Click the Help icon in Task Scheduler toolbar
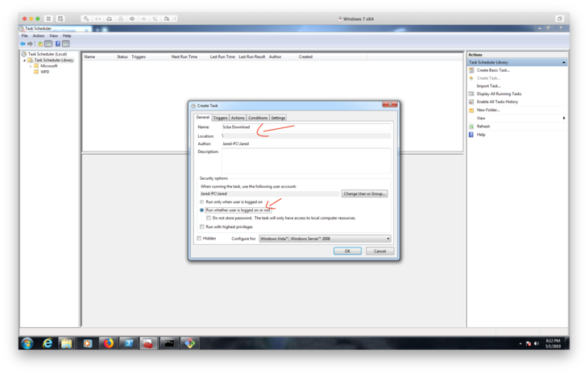The image size is (588, 374). (57, 44)
